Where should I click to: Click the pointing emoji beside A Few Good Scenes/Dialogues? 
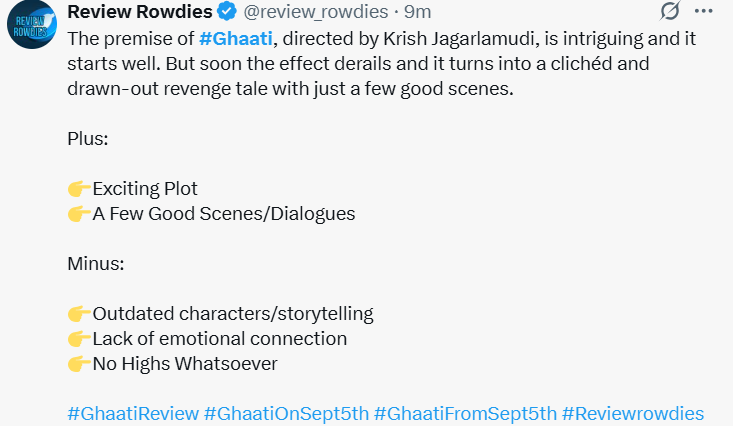[79, 213]
